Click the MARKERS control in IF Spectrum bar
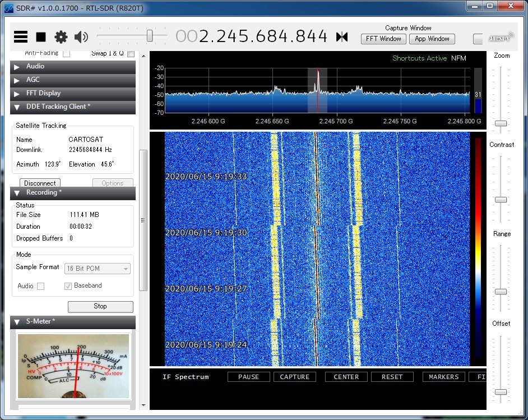This screenshot has width=528, height=420. (x=443, y=377)
